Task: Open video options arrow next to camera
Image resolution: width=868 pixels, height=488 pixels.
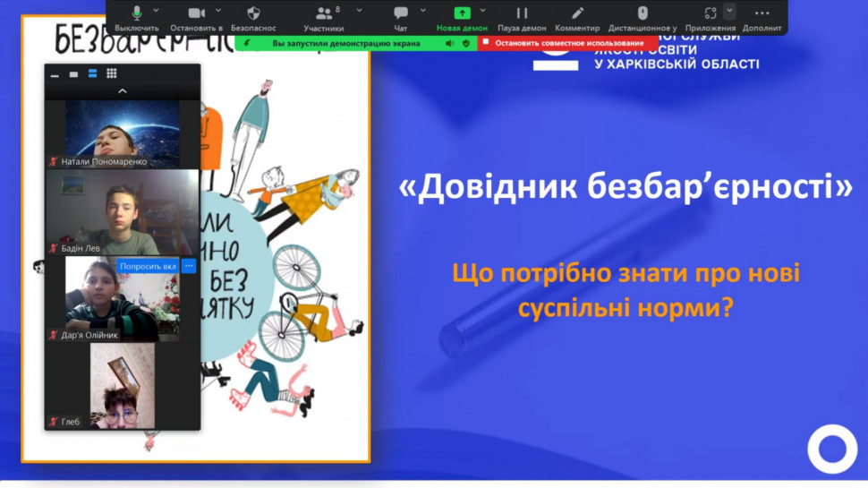Action: [218, 11]
